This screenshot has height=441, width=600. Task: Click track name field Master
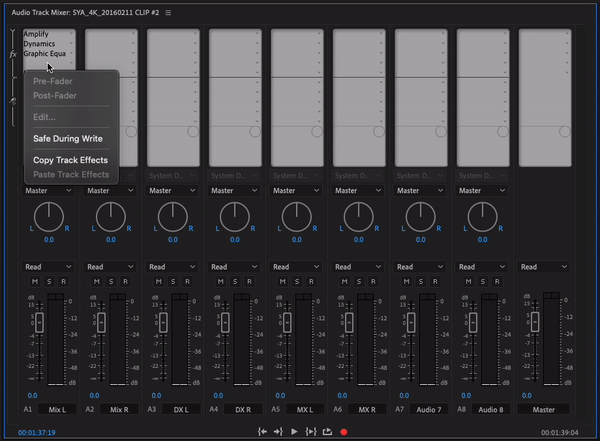[x=543, y=409]
